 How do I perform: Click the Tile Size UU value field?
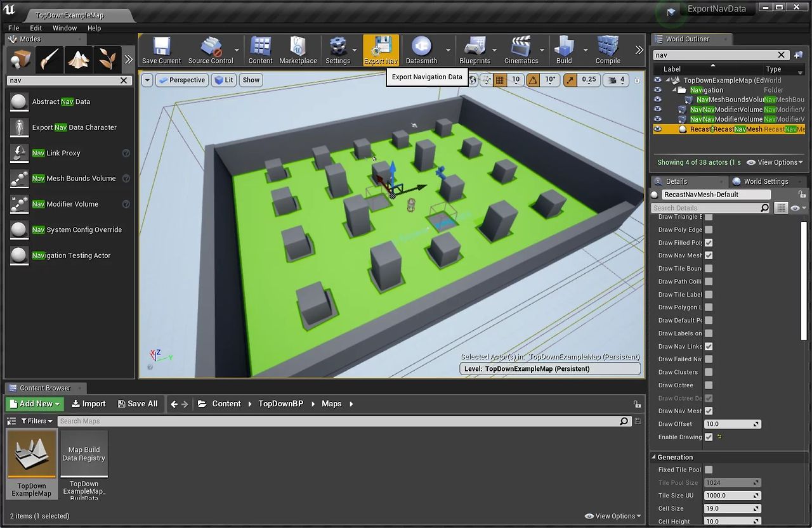733,496
